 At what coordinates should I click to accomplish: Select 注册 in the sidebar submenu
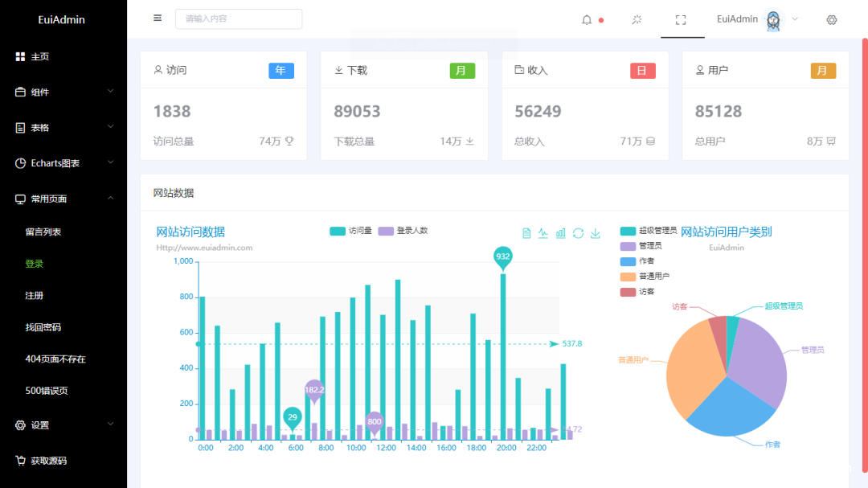(35, 295)
